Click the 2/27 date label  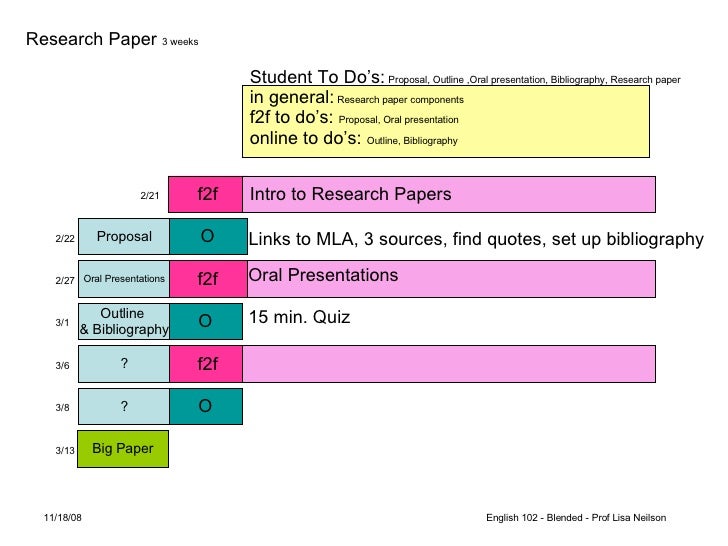click(x=65, y=280)
